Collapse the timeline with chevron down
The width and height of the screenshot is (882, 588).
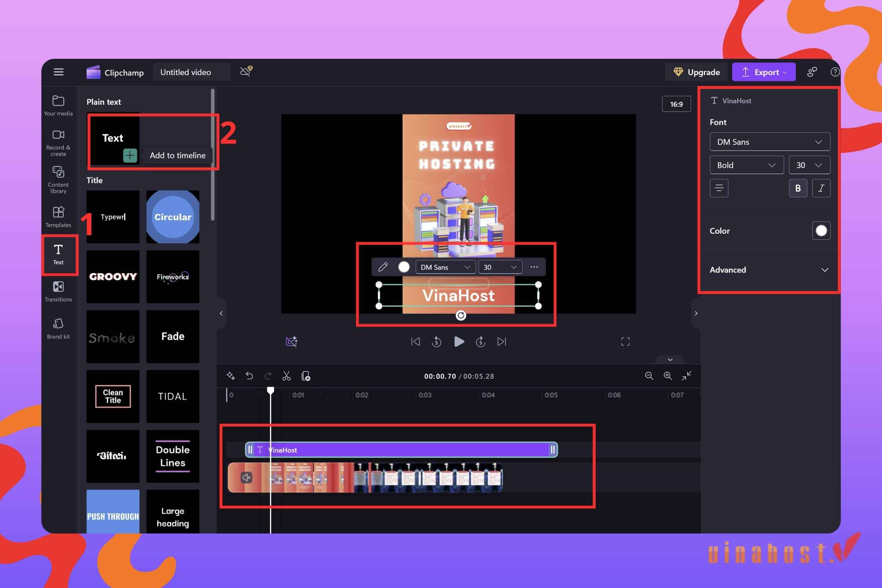pyautogui.click(x=670, y=360)
